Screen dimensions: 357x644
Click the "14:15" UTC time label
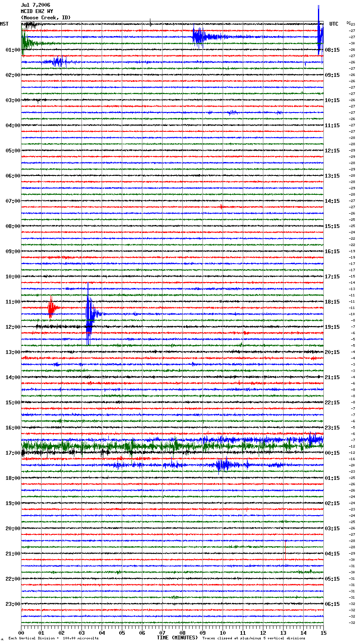point(332,201)
